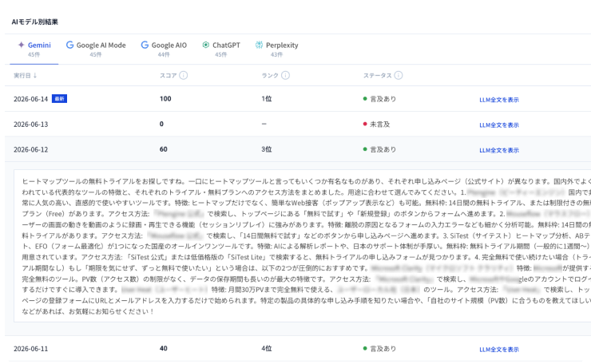The width and height of the screenshot is (591, 364).
Task: Click the Perplexity logo icon
Action: pyautogui.click(x=259, y=45)
